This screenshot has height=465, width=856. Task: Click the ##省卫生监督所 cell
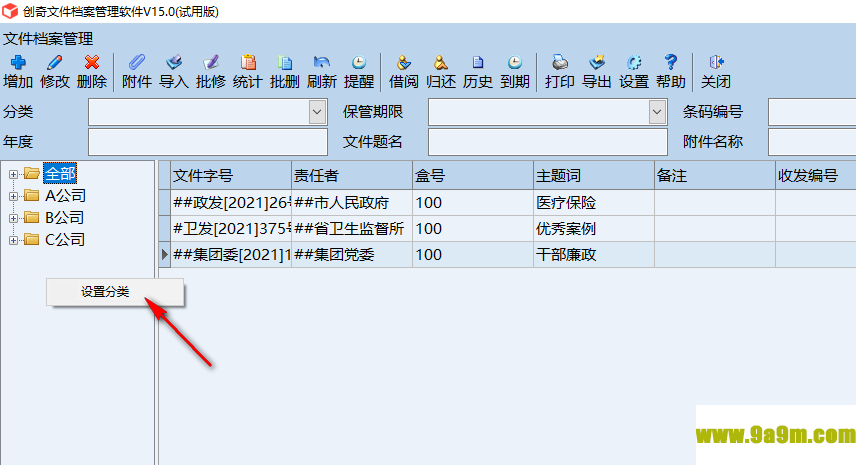click(352, 229)
